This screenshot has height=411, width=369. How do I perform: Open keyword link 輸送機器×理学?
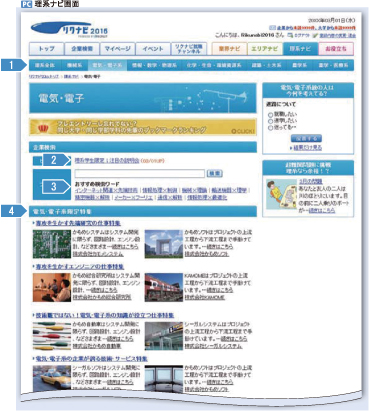[x=229, y=190]
